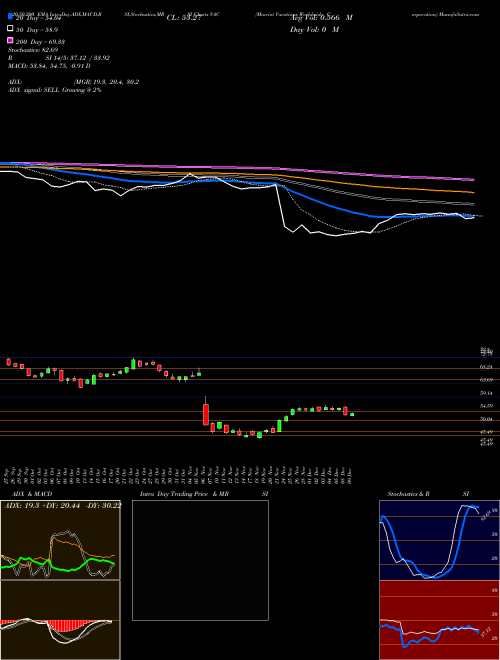Click the 54.59 price axis label
Image resolution: width=500 pixels, height=660 pixels.
(x=486, y=406)
